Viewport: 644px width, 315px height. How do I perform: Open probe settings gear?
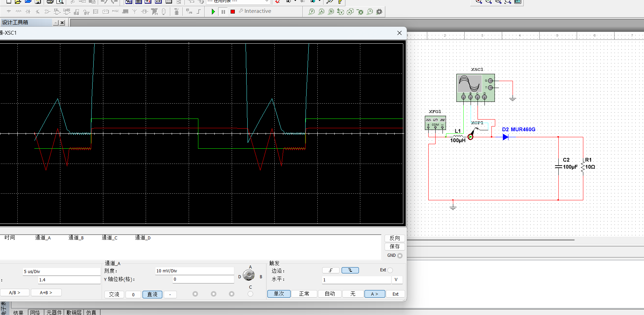(379, 11)
